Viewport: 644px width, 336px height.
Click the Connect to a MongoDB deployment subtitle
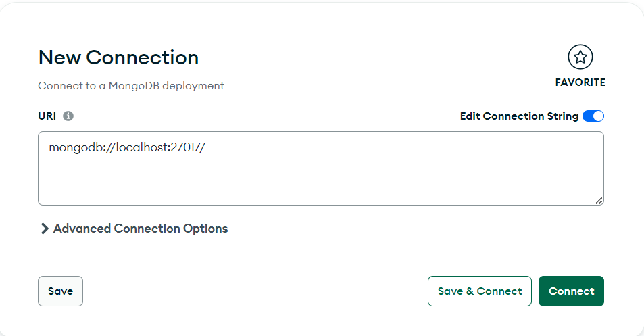[x=131, y=86]
